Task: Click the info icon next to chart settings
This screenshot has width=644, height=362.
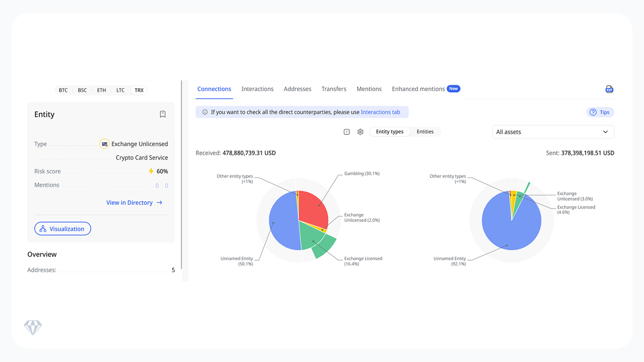Action: (x=346, y=132)
